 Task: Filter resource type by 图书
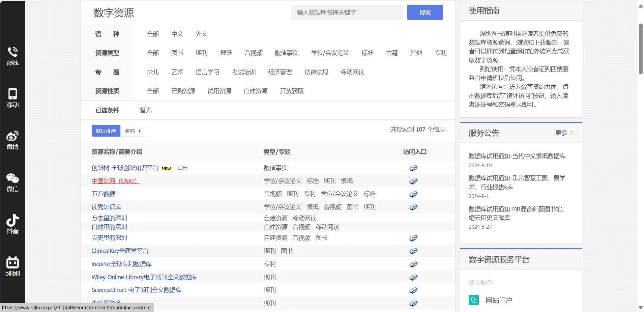tap(177, 53)
